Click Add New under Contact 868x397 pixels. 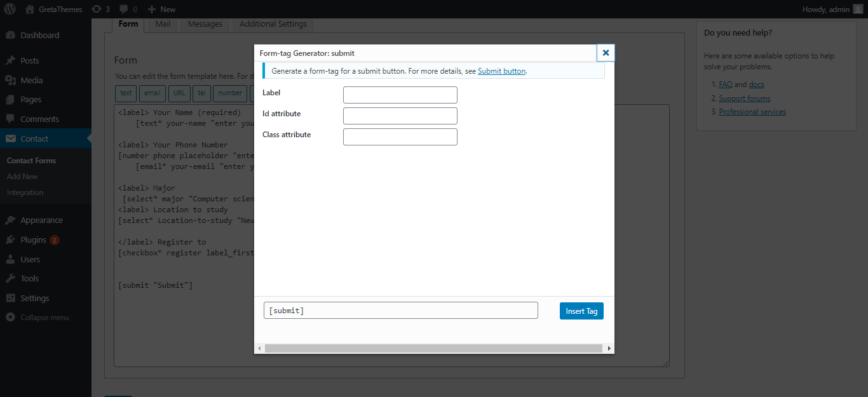[22, 177]
